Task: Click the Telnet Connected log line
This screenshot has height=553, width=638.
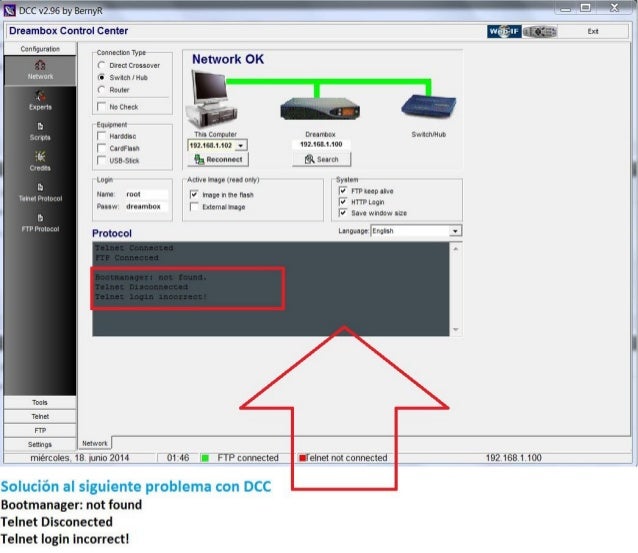Action: [134, 248]
